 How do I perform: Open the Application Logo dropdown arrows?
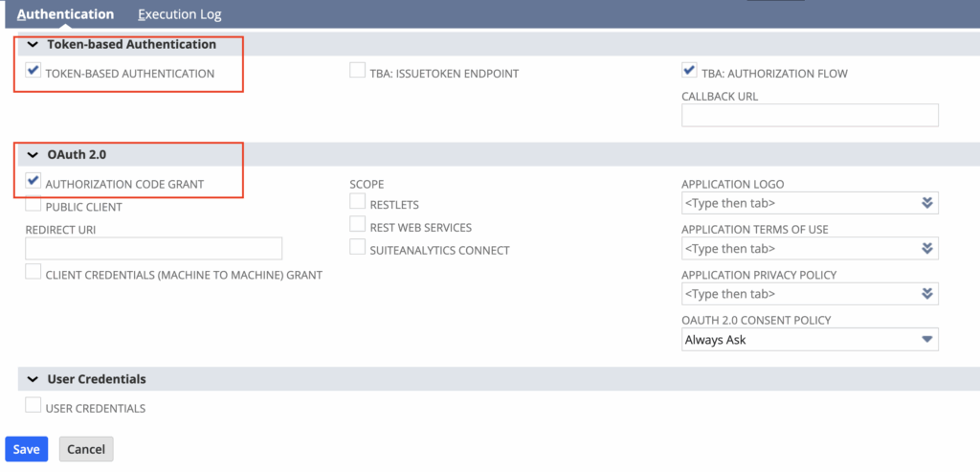(x=926, y=203)
